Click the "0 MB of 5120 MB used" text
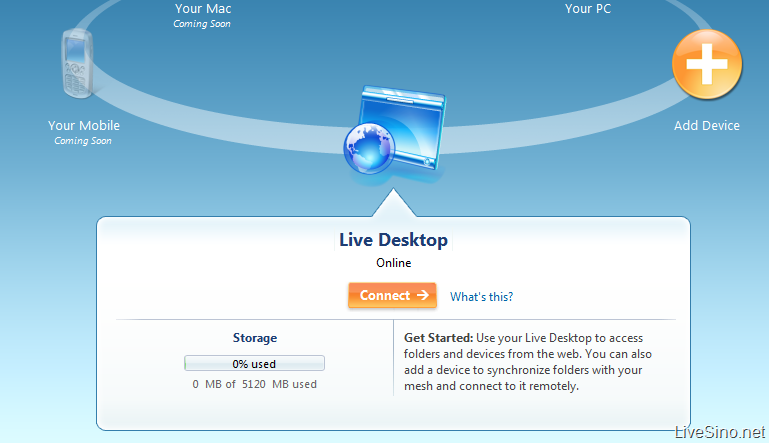The height and width of the screenshot is (443, 769). (254, 384)
